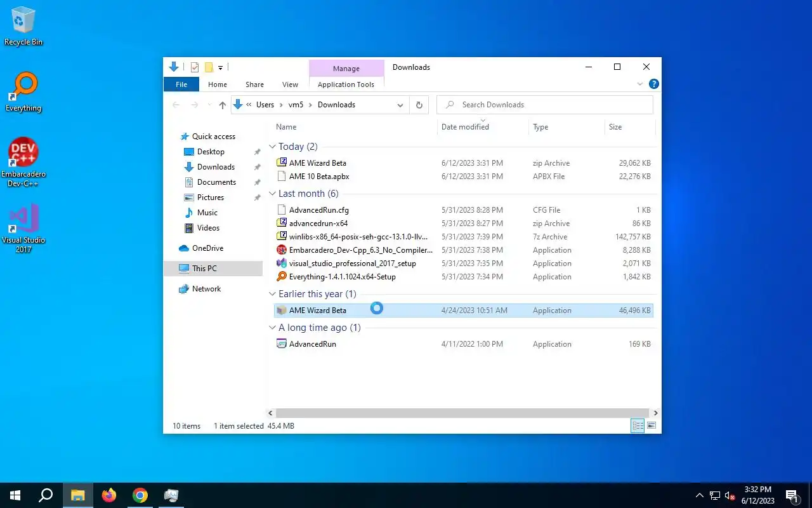
Task: Switch to the Home ribbon tab
Action: 218,84
